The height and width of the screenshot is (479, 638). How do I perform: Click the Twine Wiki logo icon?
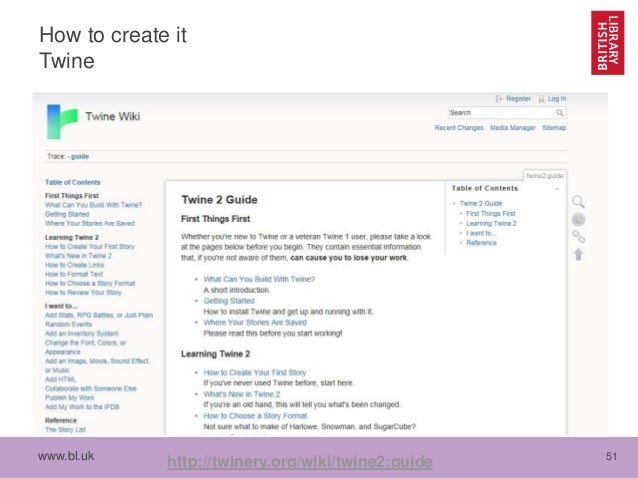pos(62,121)
